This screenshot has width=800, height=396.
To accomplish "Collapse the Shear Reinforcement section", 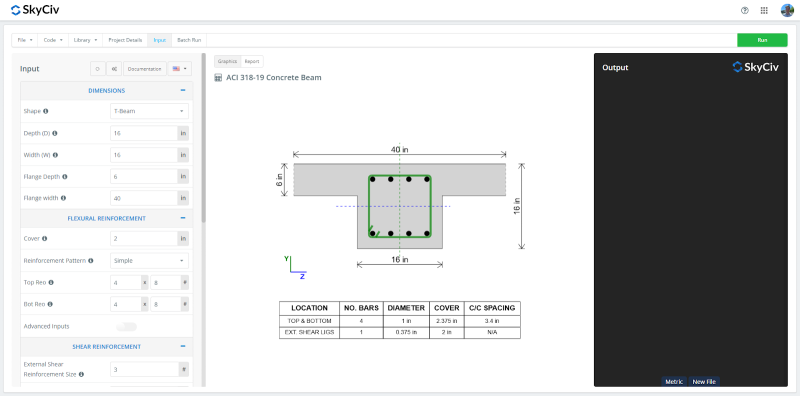I will (x=183, y=346).
